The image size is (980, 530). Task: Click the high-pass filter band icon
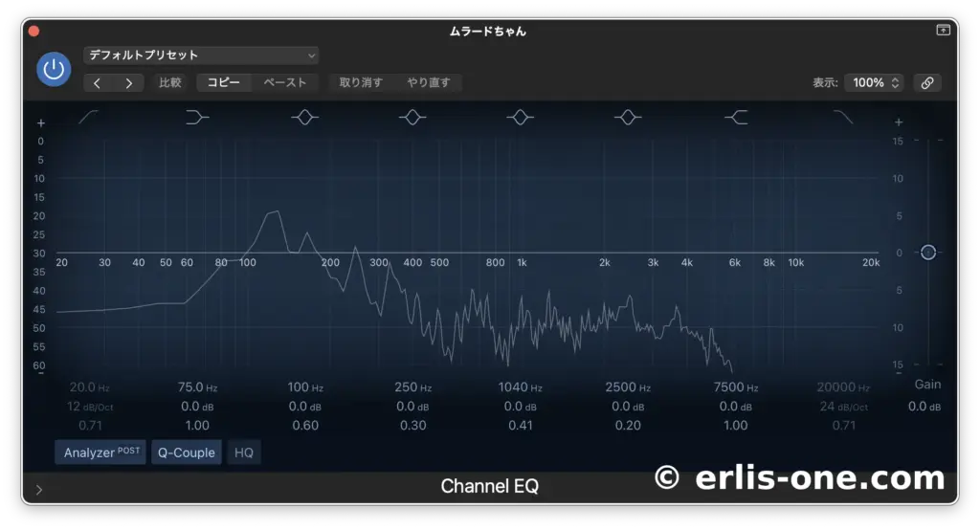tap(89, 117)
